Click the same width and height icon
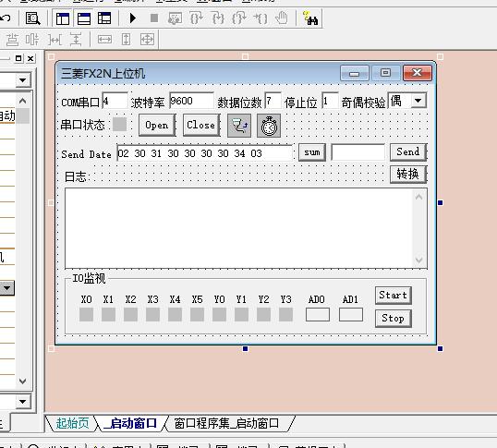497x448 pixels. (x=148, y=40)
